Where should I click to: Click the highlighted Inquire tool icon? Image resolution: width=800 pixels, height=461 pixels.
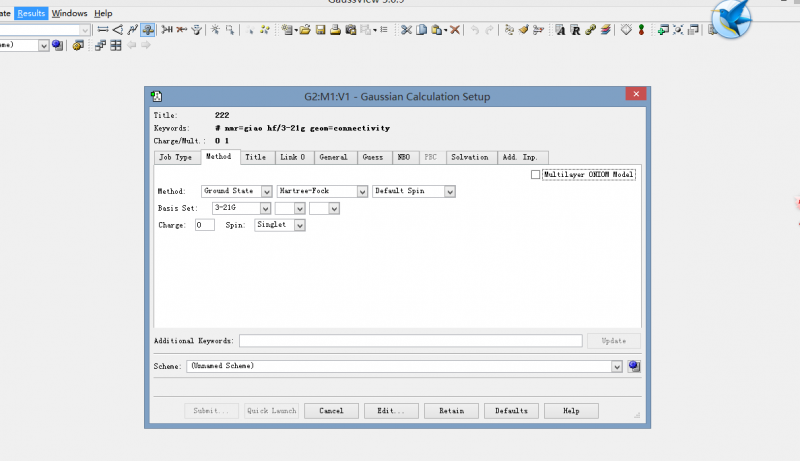point(148,30)
